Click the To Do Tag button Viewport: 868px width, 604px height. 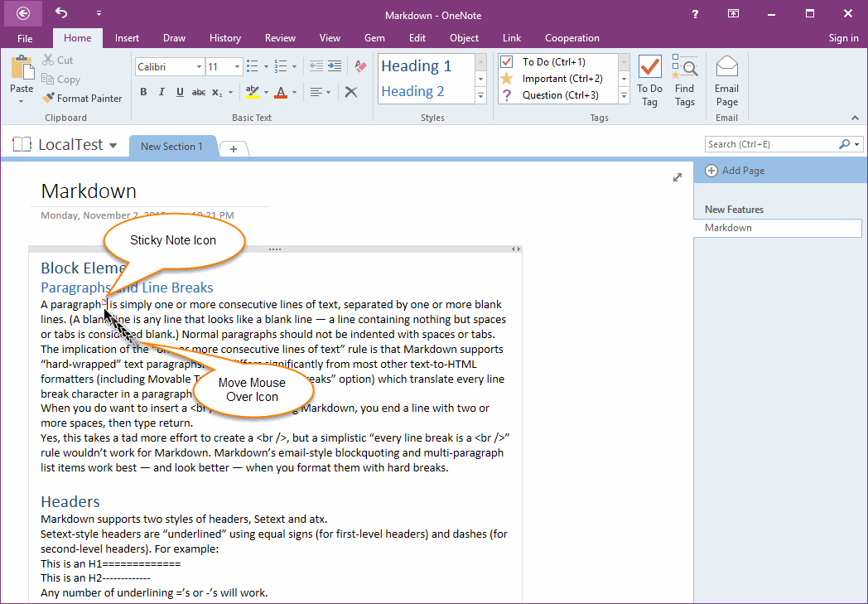[649, 81]
